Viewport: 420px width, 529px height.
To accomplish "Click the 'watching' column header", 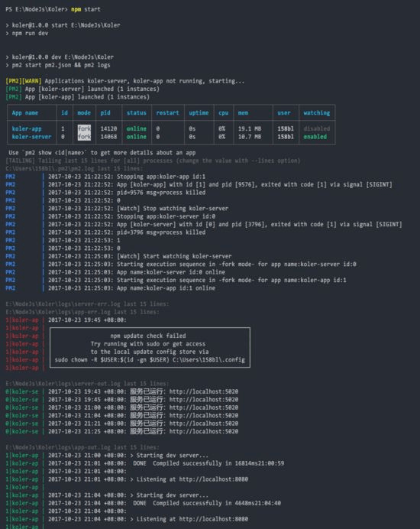I will coord(316,113).
